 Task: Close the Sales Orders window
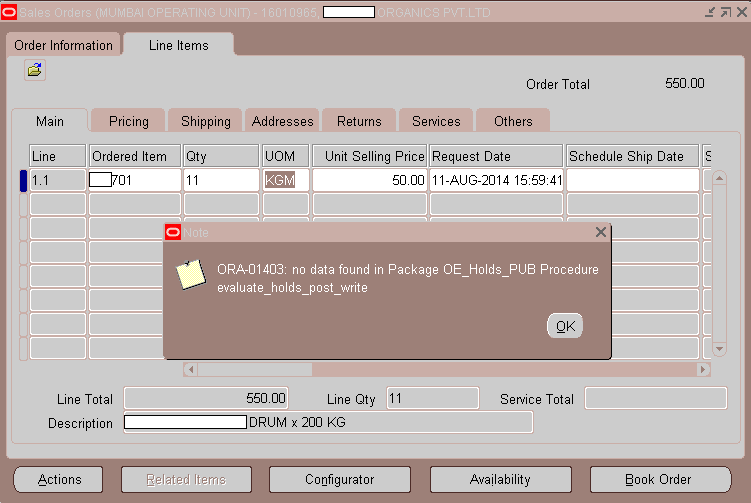[x=742, y=12]
